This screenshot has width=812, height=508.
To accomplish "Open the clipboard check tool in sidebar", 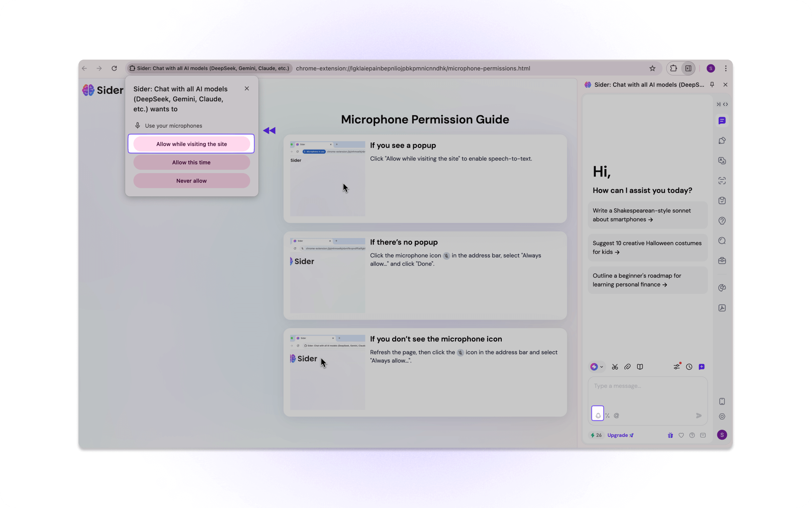I will pyautogui.click(x=722, y=200).
